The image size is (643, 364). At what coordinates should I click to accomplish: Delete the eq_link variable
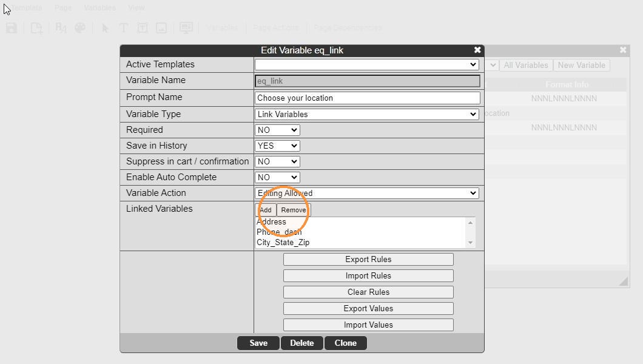point(302,343)
